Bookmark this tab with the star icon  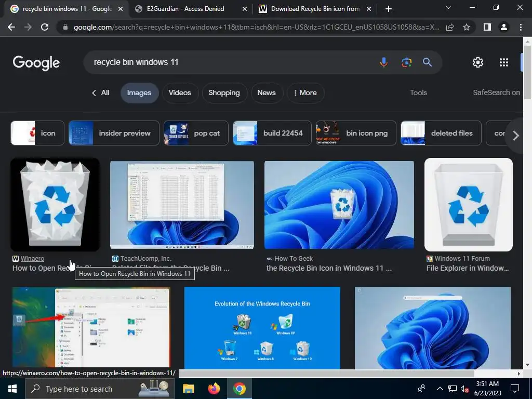click(x=467, y=27)
